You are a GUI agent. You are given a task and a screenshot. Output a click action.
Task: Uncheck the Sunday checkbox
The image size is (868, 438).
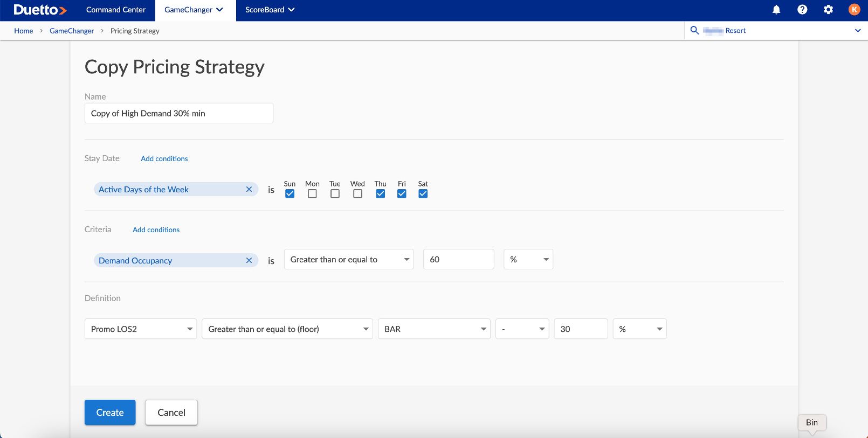(x=290, y=194)
